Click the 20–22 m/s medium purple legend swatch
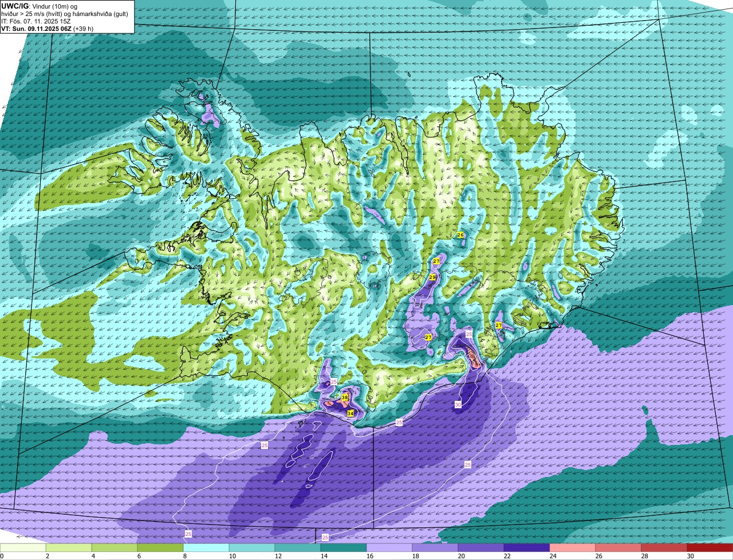733x560 pixels. tap(481, 547)
